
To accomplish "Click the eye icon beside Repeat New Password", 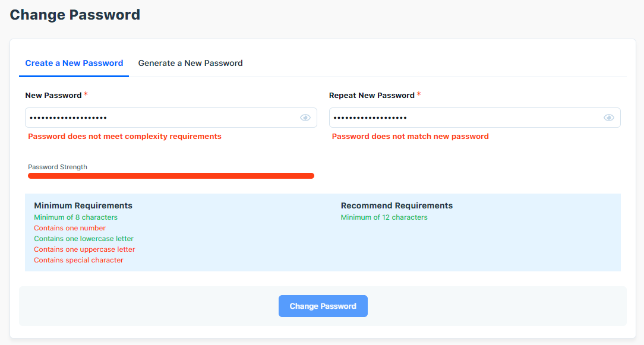I will click(x=608, y=117).
